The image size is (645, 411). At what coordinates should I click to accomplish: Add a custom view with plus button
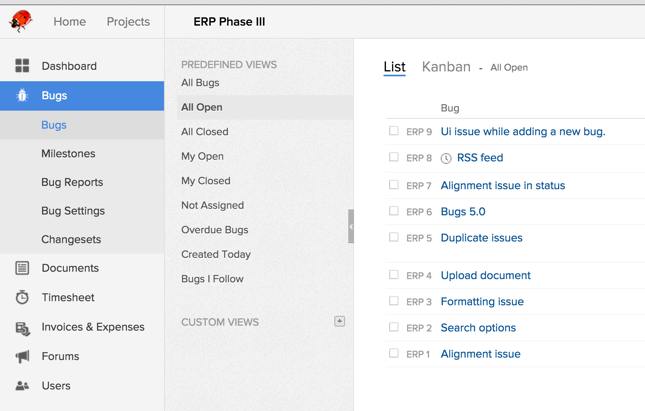(340, 321)
